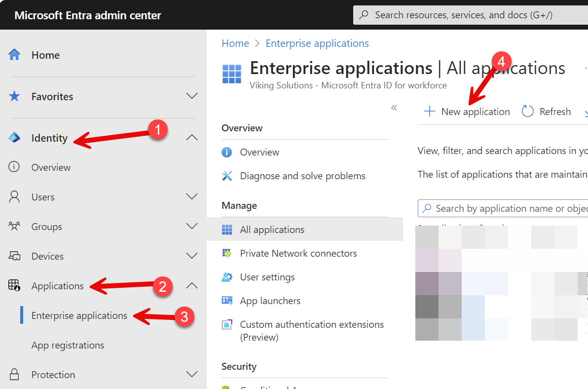Expand the Favorites section
This screenshot has height=389, width=588.
192,97
